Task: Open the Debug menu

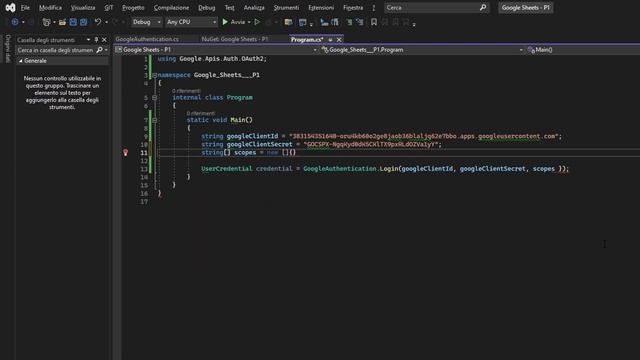Action: click(x=207, y=8)
